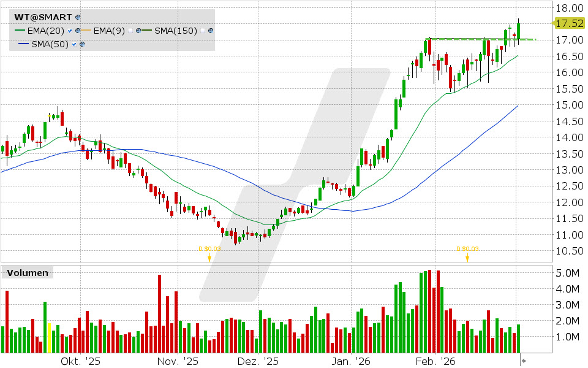The image size is (588, 368).
Task: Click the February dividend arrow marker
Action: (x=468, y=258)
